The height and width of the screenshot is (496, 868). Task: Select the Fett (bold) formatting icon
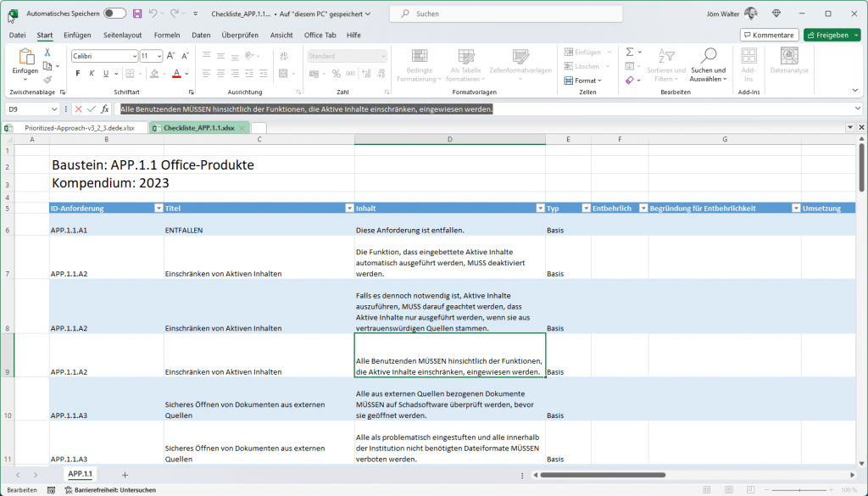click(x=78, y=73)
